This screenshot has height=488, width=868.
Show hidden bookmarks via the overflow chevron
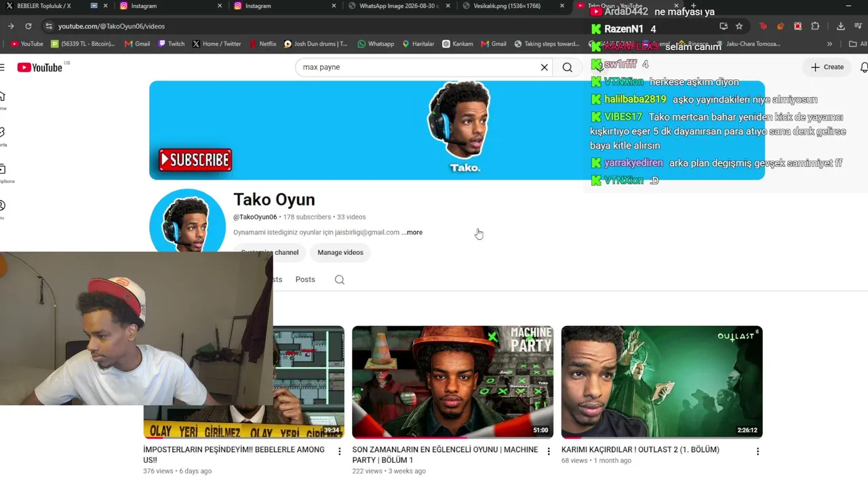click(x=829, y=44)
